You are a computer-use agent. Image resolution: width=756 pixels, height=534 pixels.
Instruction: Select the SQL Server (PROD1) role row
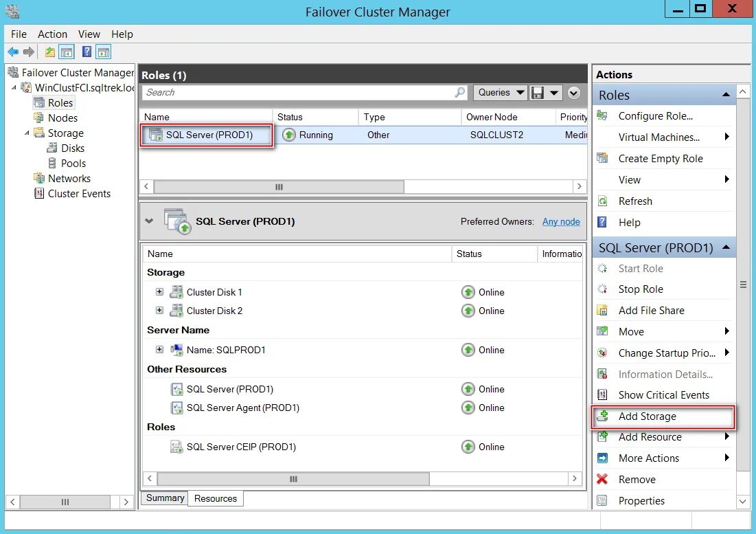[363, 135]
